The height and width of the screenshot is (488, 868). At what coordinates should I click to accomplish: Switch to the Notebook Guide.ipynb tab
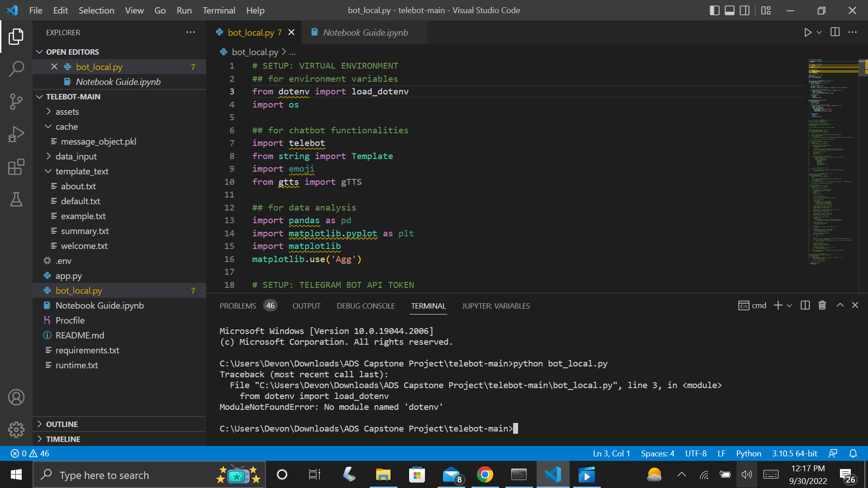tap(365, 32)
